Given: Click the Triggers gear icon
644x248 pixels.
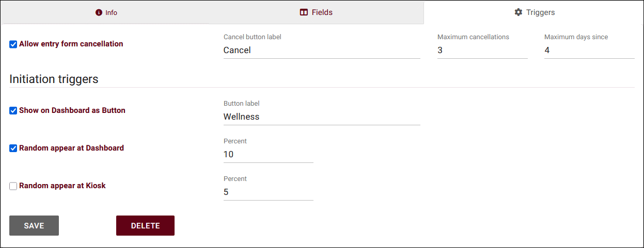Looking at the screenshot, I should [x=519, y=12].
